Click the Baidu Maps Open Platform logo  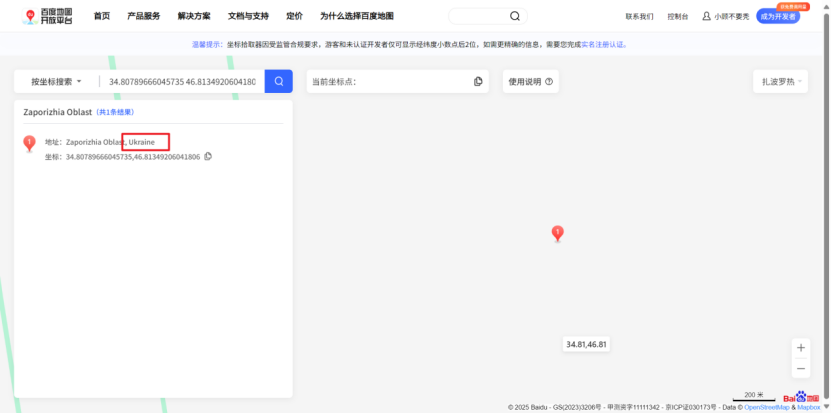[48, 16]
